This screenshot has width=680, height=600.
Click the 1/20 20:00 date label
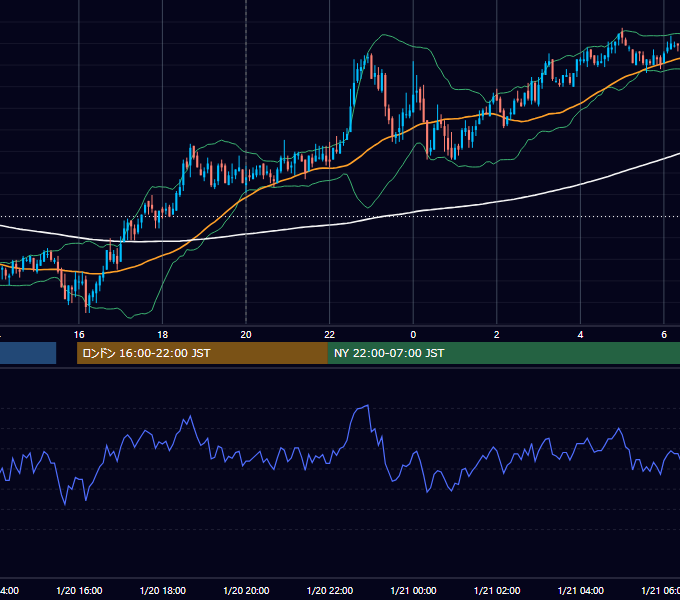pos(246,590)
